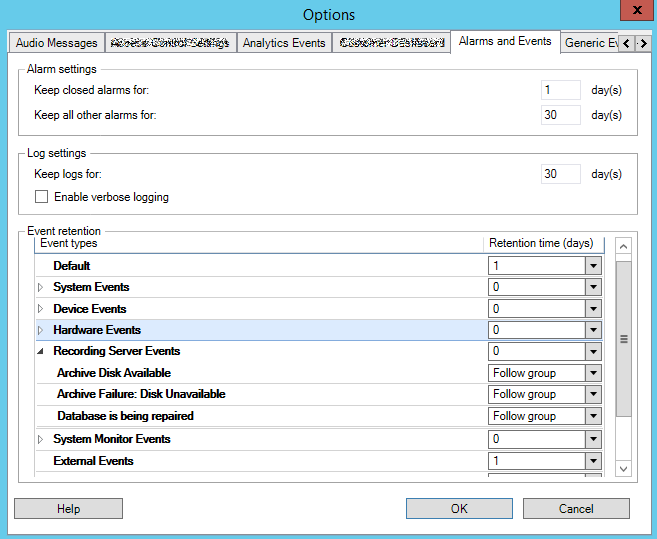The image size is (657, 539).
Task: Switch to the Analytics Events tab
Action: [284, 43]
